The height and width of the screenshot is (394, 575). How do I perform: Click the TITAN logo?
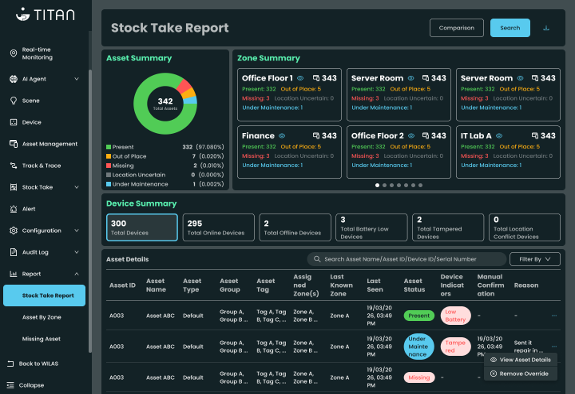point(45,15)
